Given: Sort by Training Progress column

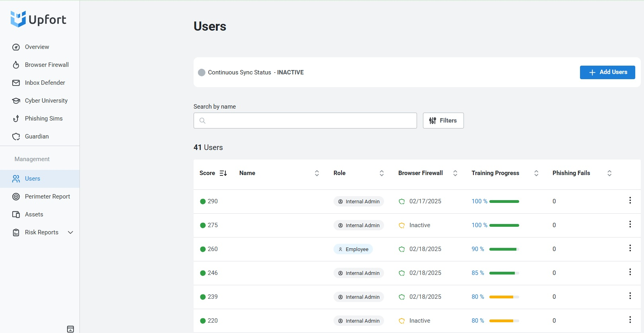Looking at the screenshot, I should pyautogui.click(x=536, y=173).
